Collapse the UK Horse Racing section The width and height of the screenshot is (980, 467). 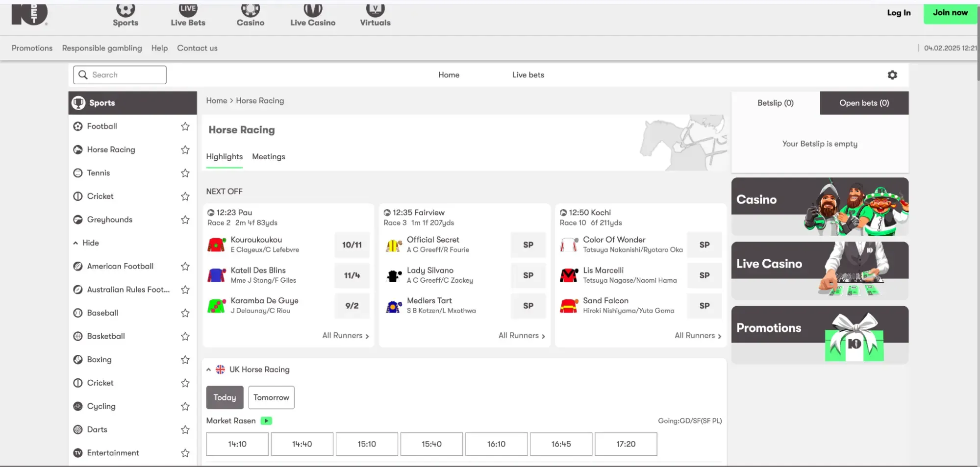[209, 370]
